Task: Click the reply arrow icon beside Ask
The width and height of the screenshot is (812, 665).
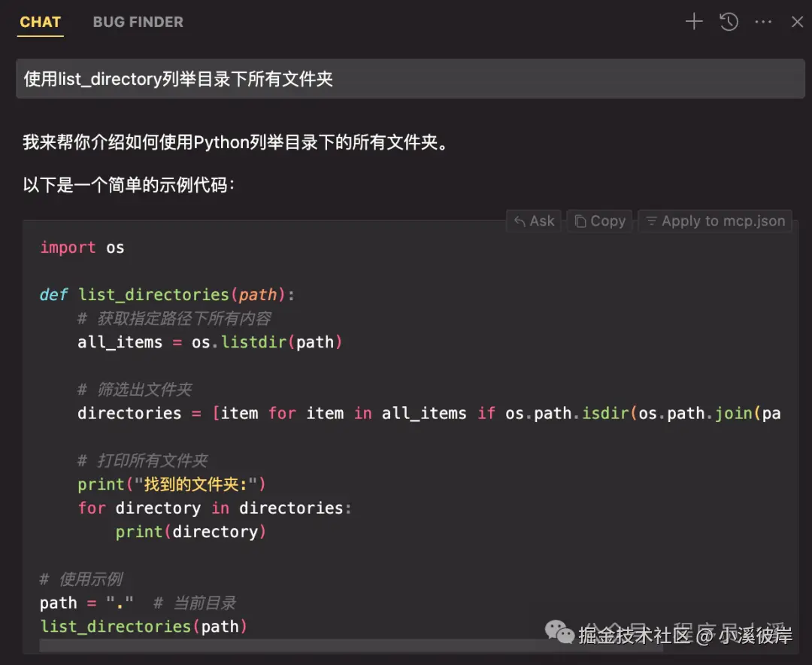Action: pos(520,220)
